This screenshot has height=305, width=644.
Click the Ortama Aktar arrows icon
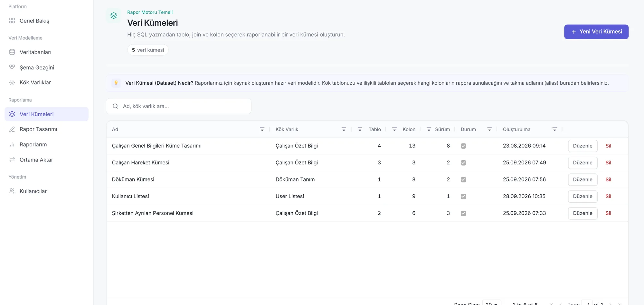click(12, 160)
